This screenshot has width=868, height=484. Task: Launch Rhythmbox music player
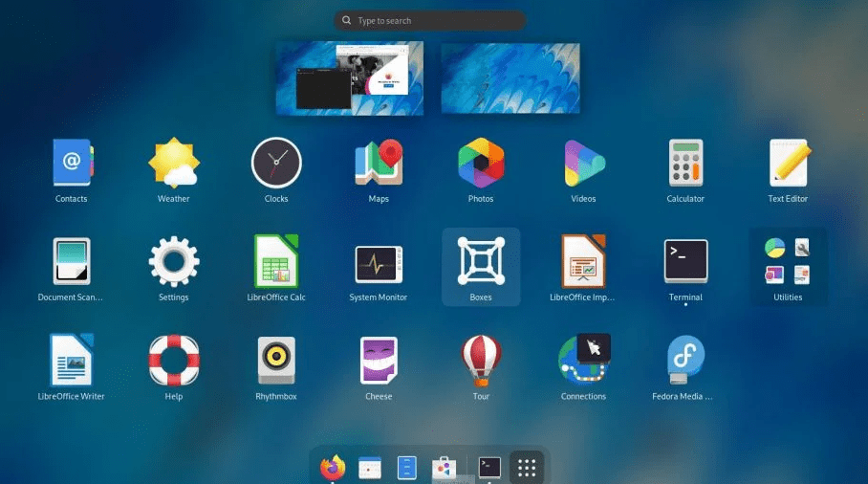pos(276,367)
